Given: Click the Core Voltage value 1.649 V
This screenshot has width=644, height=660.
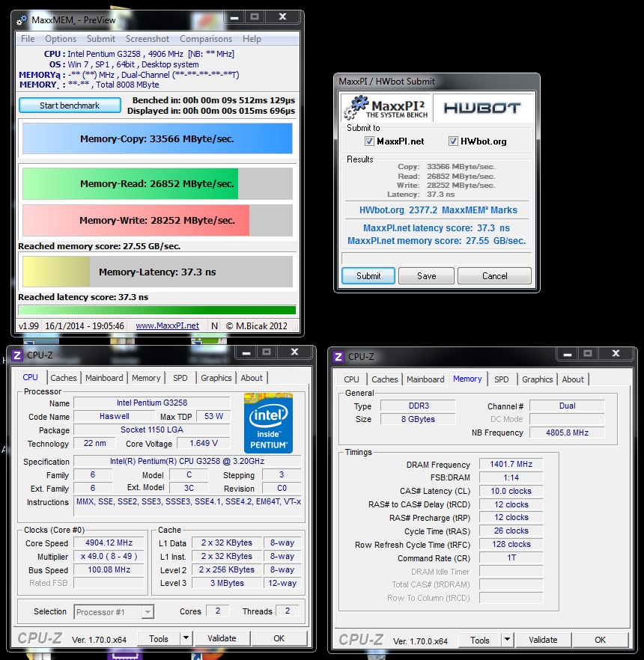Looking at the screenshot, I should tap(204, 443).
